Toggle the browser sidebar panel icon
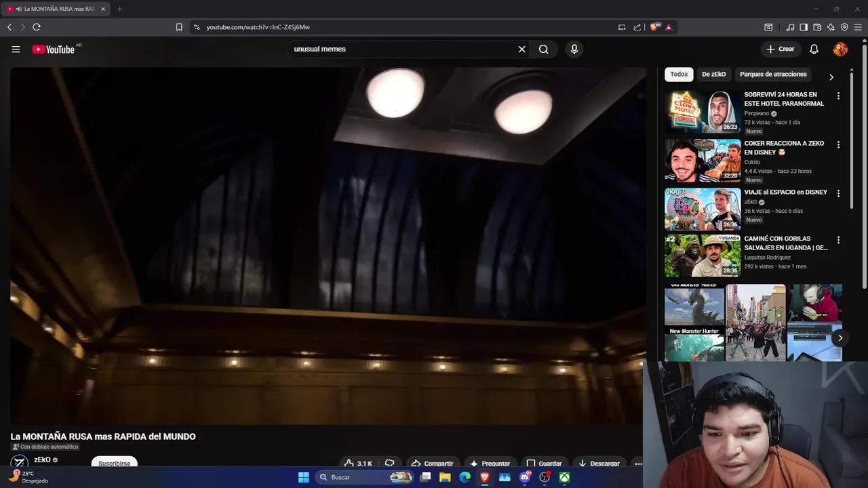 point(804,27)
